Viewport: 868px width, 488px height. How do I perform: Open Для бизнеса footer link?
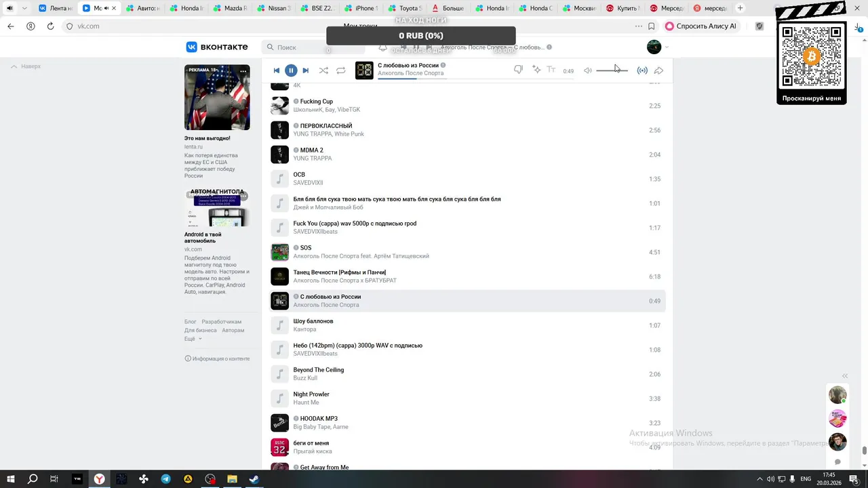[x=201, y=330]
